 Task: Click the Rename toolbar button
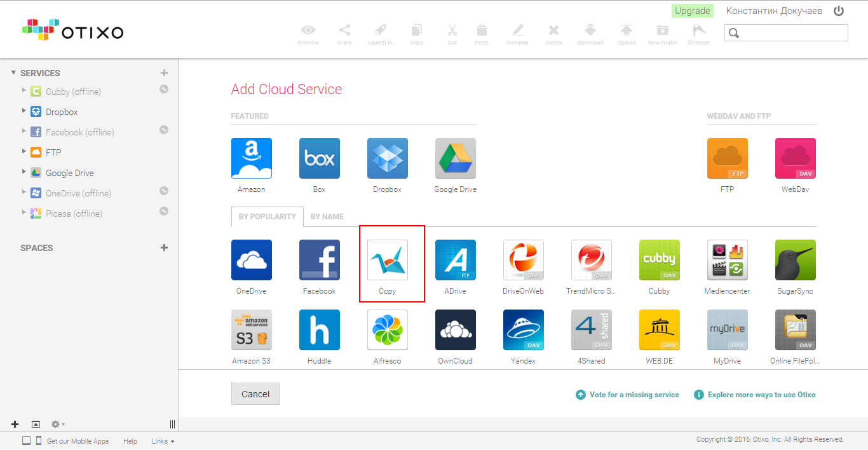point(518,34)
